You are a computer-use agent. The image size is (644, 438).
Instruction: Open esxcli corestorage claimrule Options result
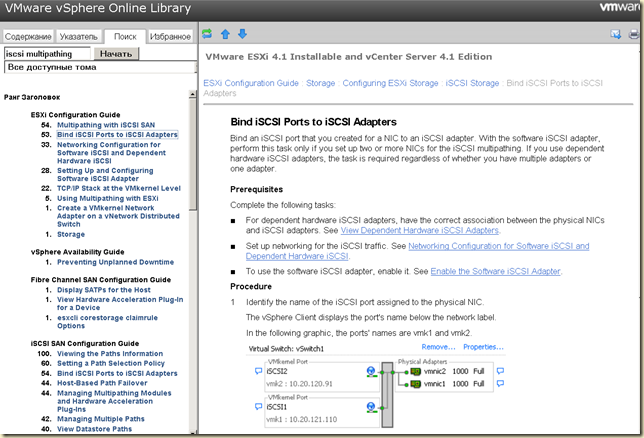coord(107,322)
